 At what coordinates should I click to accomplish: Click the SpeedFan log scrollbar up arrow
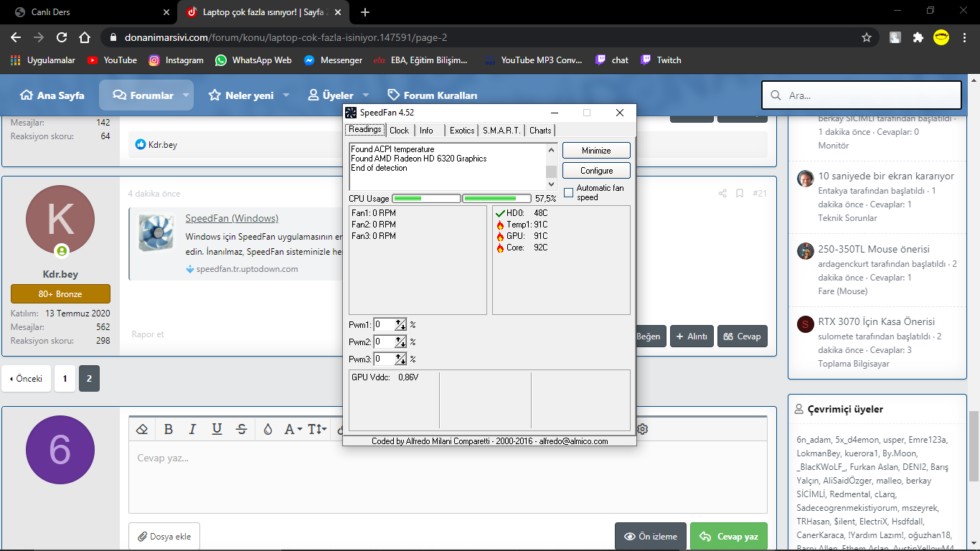(552, 149)
